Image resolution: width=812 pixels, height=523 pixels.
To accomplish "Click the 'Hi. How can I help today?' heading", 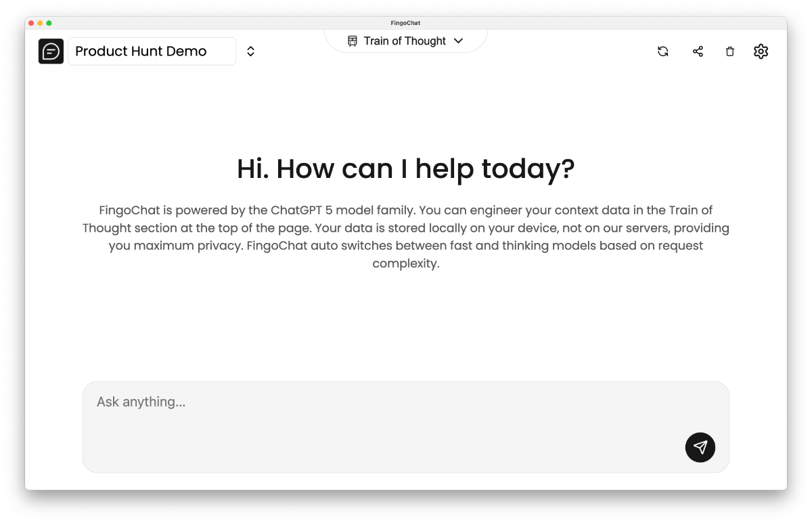I will (406, 168).
